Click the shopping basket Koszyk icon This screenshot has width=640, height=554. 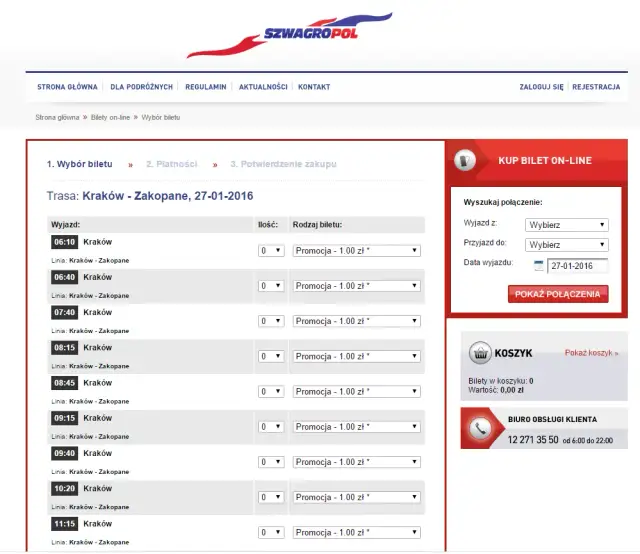(480, 354)
